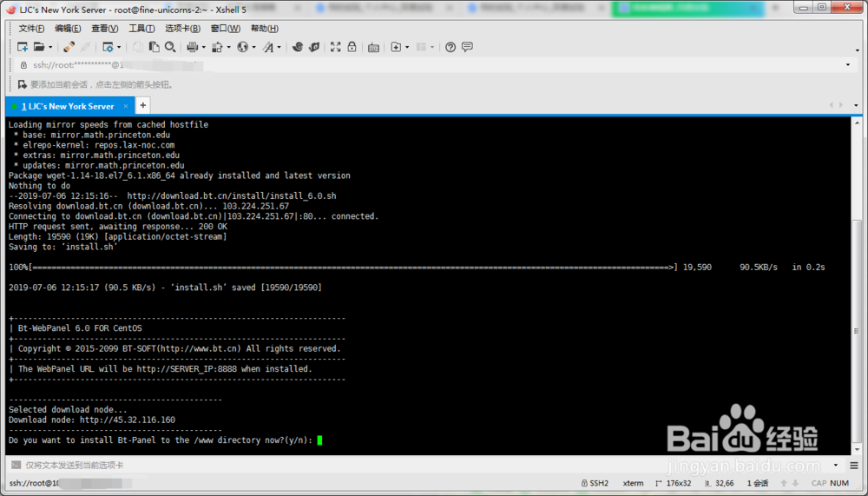Click terminal scrollbar up arrow

coord(857,122)
